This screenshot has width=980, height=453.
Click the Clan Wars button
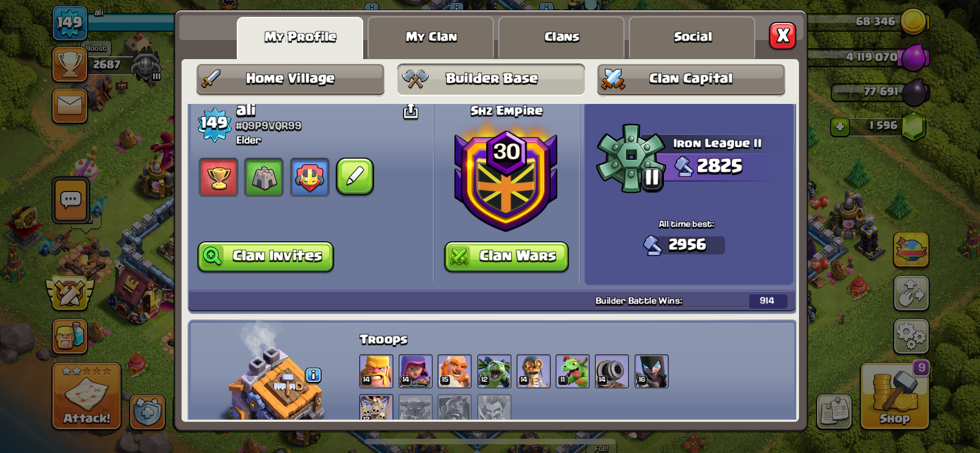(506, 257)
